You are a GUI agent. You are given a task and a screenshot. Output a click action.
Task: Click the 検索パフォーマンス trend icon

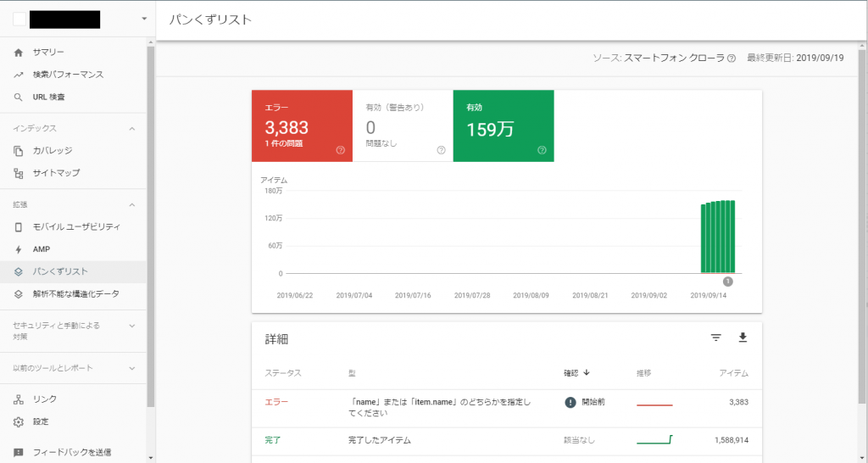(x=19, y=75)
